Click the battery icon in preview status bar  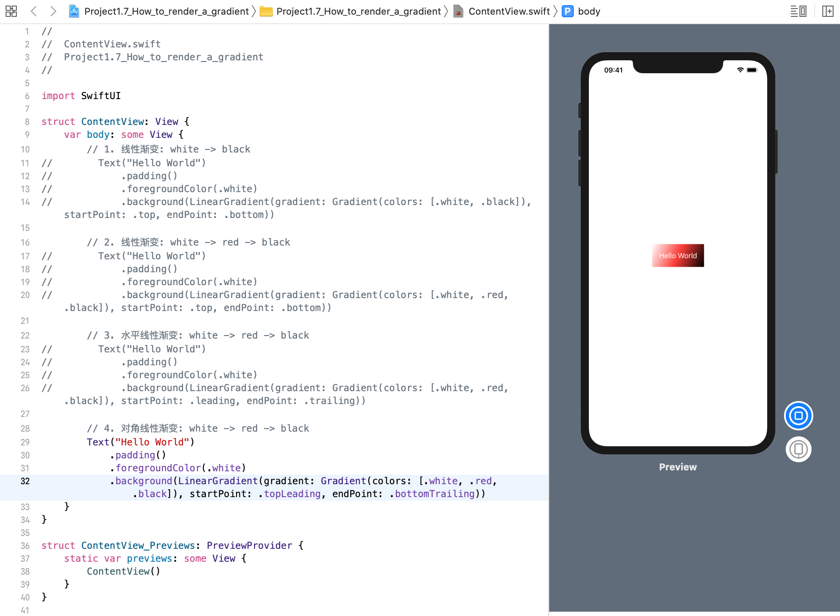[752, 70]
